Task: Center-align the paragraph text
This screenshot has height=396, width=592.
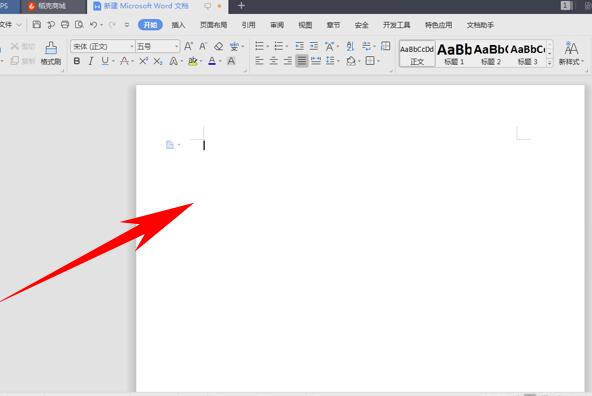Action: (x=274, y=61)
